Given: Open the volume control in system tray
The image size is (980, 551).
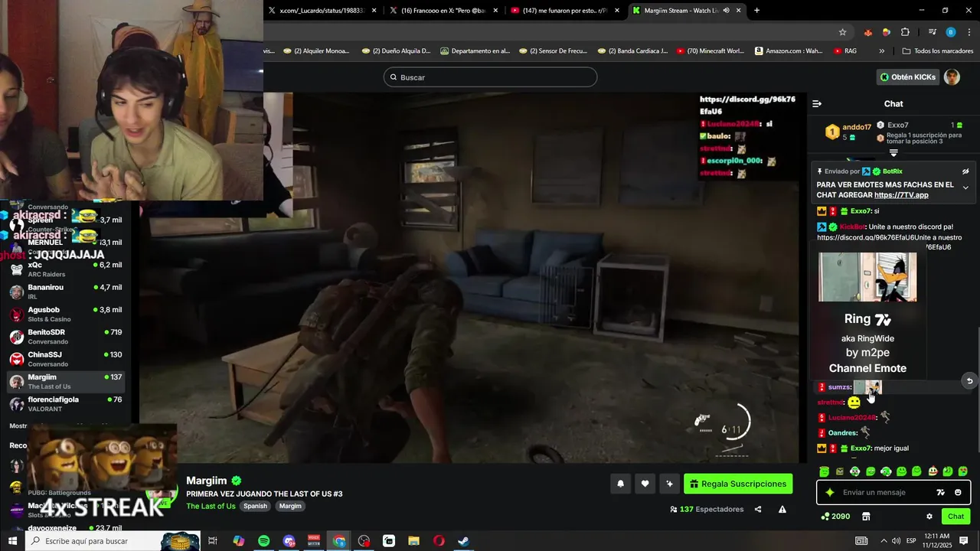Looking at the screenshot, I should click(897, 541).
